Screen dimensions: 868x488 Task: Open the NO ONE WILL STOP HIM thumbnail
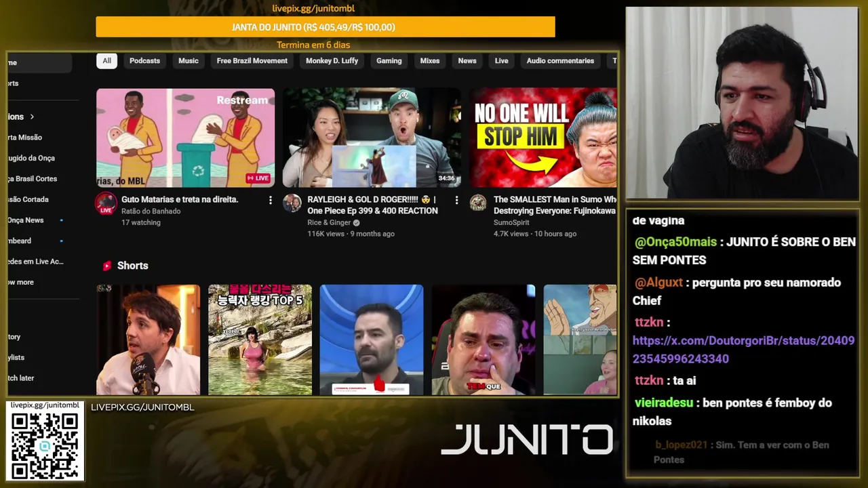tap(543, 138)
